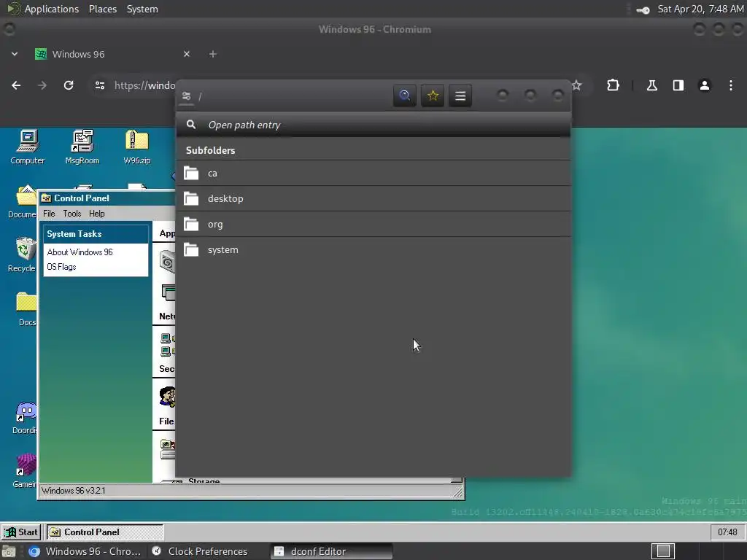Open Chromium extensions puzzle icon

[x=613, y=85]
